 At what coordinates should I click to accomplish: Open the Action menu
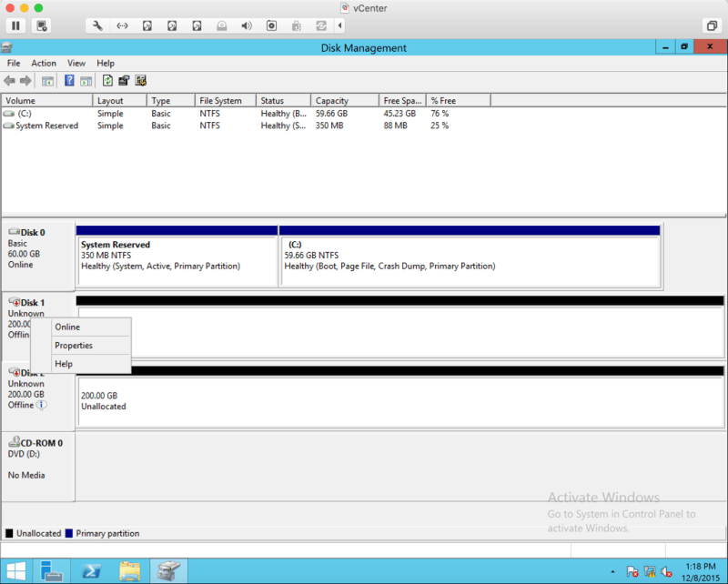pyautogui.click(x=44, y=64)
